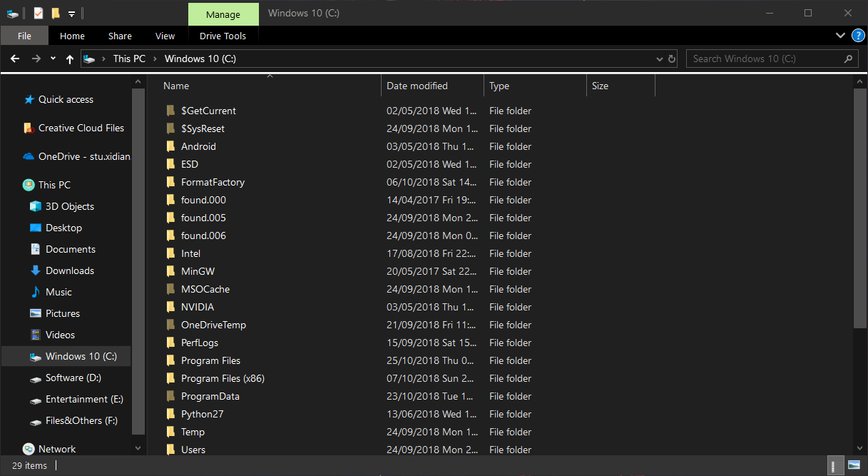
Task: Open Customize Quick Access Toolbar dropdown
Action: point(71,14)
